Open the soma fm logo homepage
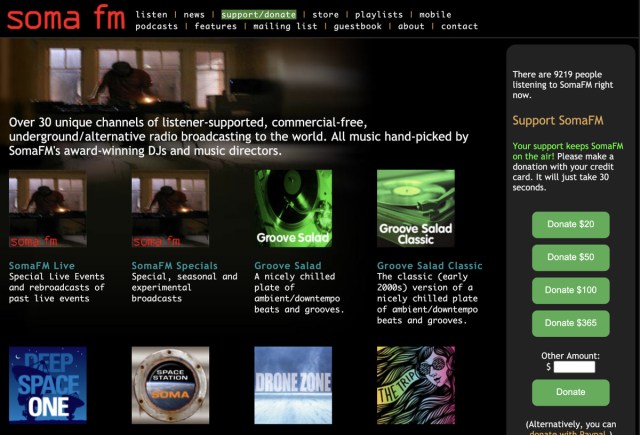 pyautogui.click(x=66, y=18)
